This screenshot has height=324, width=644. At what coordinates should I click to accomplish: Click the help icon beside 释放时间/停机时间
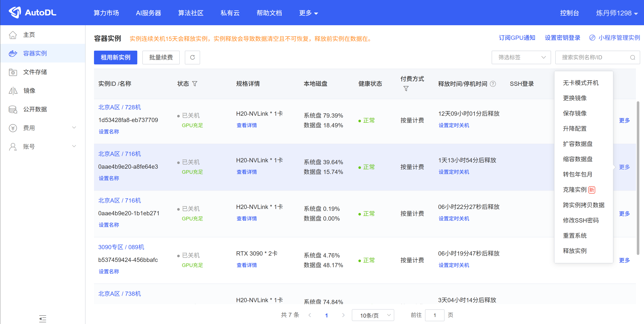point(493,84)
